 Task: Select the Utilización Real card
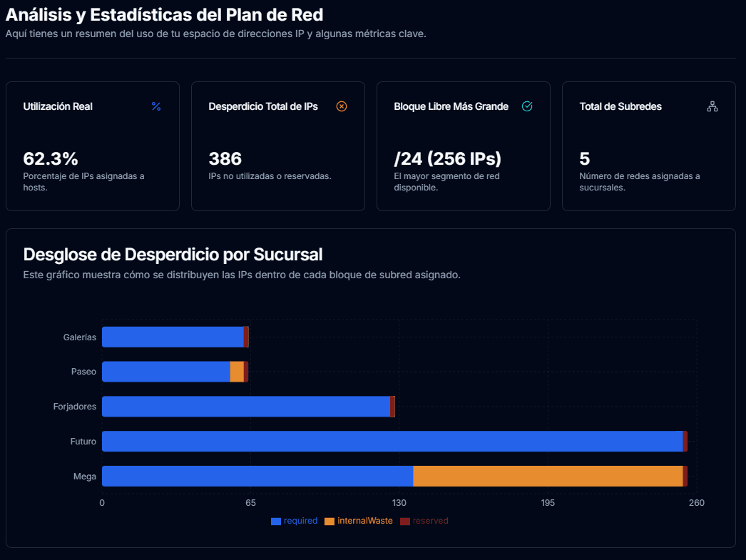pyautogui.click(x=93, y=145)
